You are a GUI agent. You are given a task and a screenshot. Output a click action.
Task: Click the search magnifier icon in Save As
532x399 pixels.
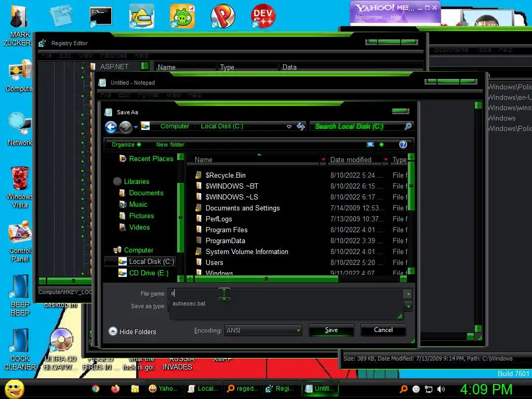408,126
